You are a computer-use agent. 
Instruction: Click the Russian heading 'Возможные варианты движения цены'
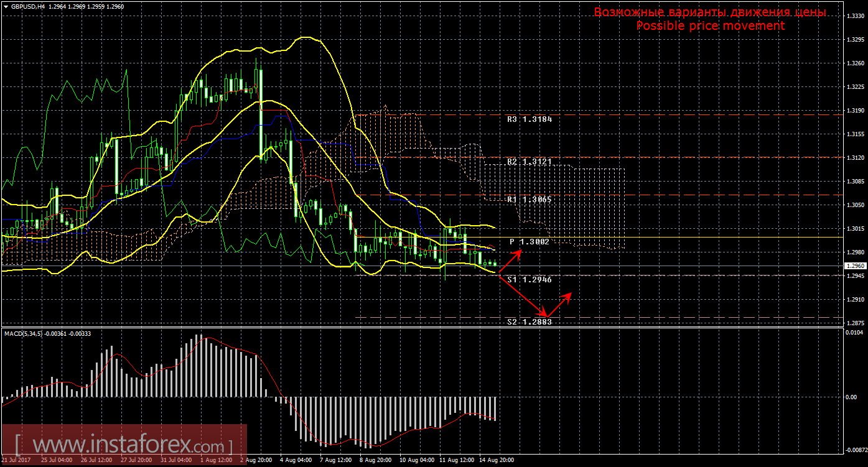[710, 12]
